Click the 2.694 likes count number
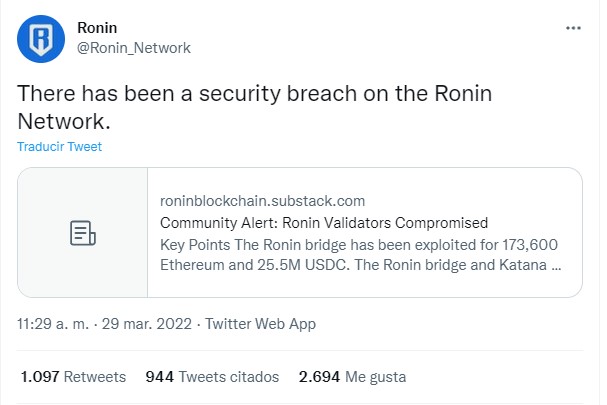 pos(319,376)
